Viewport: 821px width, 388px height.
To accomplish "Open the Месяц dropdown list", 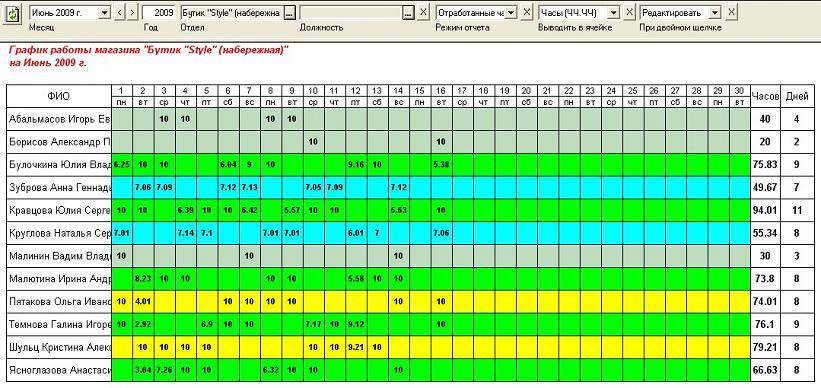I will [x=104, y=13].
